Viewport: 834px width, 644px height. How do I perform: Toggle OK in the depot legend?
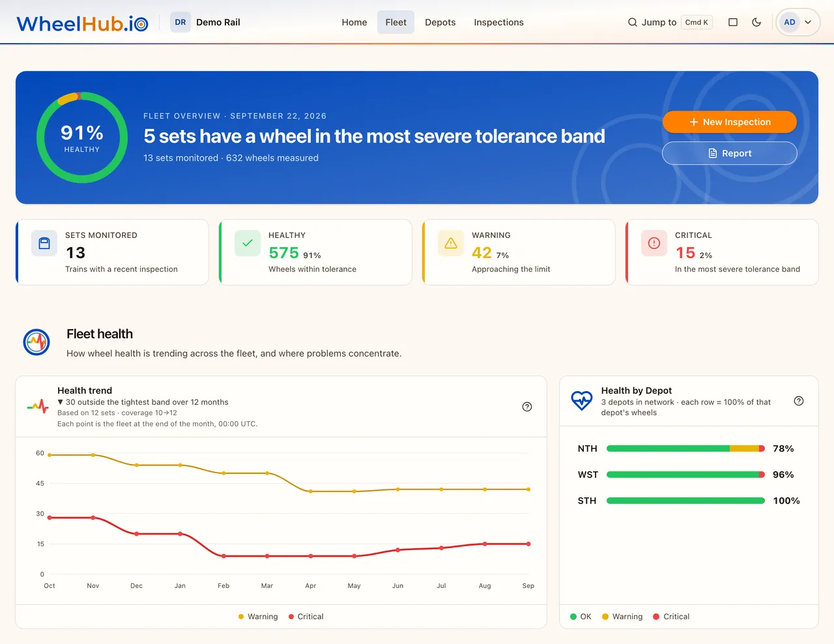click(581, 617)
